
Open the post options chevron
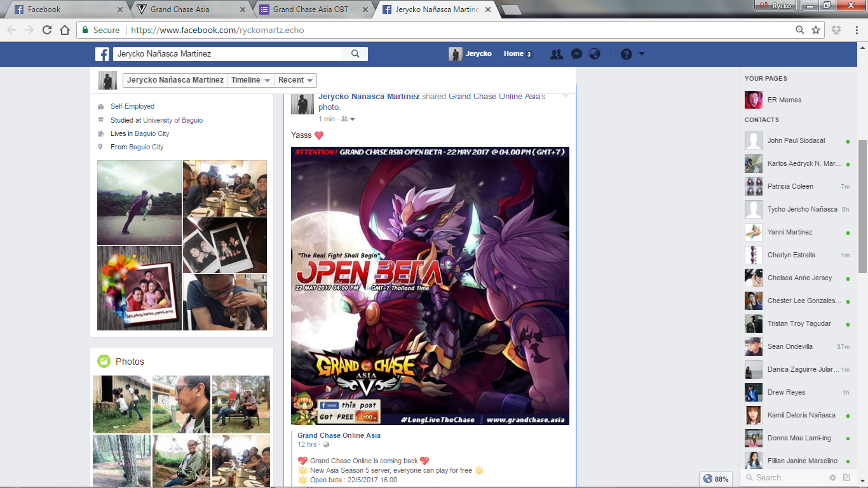tap(566, 97)
